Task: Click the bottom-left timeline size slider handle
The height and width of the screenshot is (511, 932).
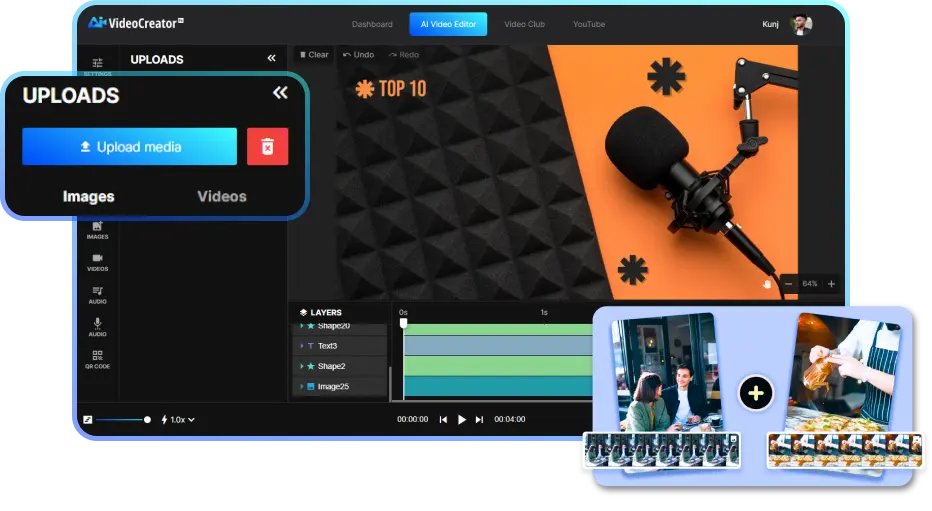Action: coord(147,419)
